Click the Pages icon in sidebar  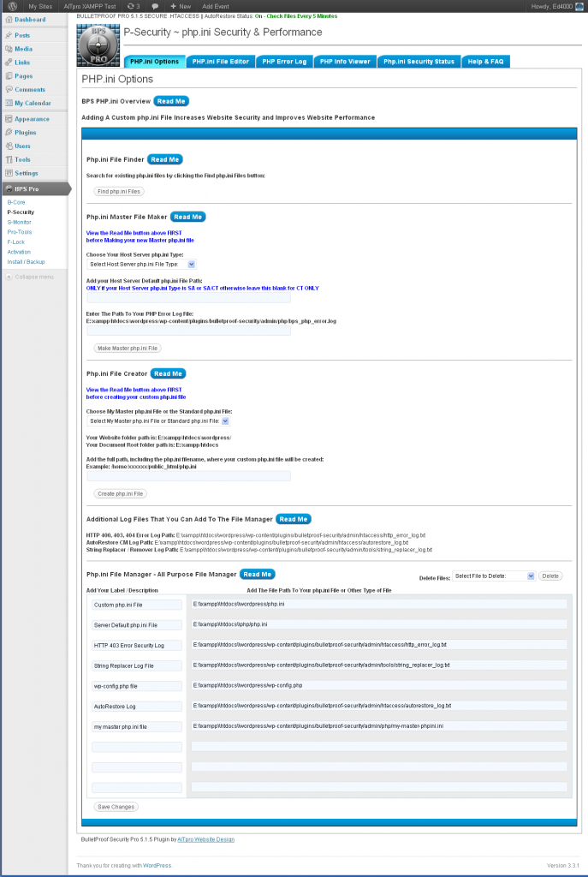tap(9, 75)
